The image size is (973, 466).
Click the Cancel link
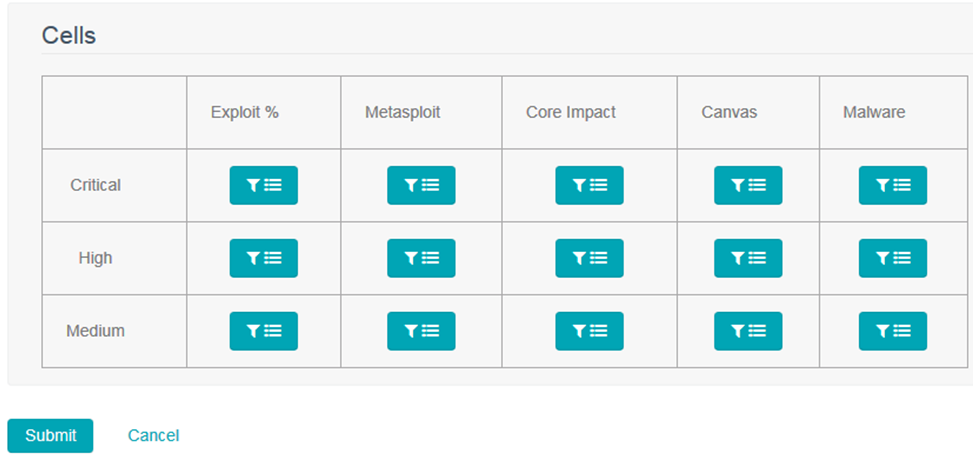click(153, 436)
